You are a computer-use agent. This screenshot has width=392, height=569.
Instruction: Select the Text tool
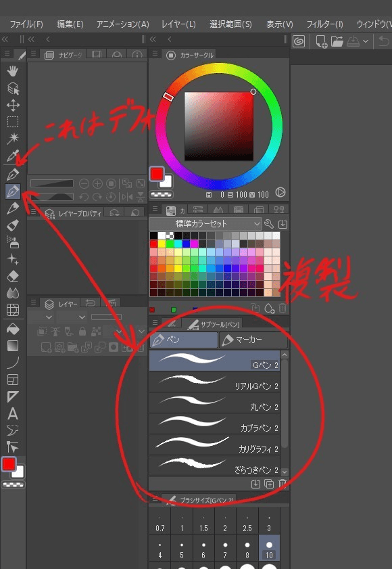tap(13, 413)
